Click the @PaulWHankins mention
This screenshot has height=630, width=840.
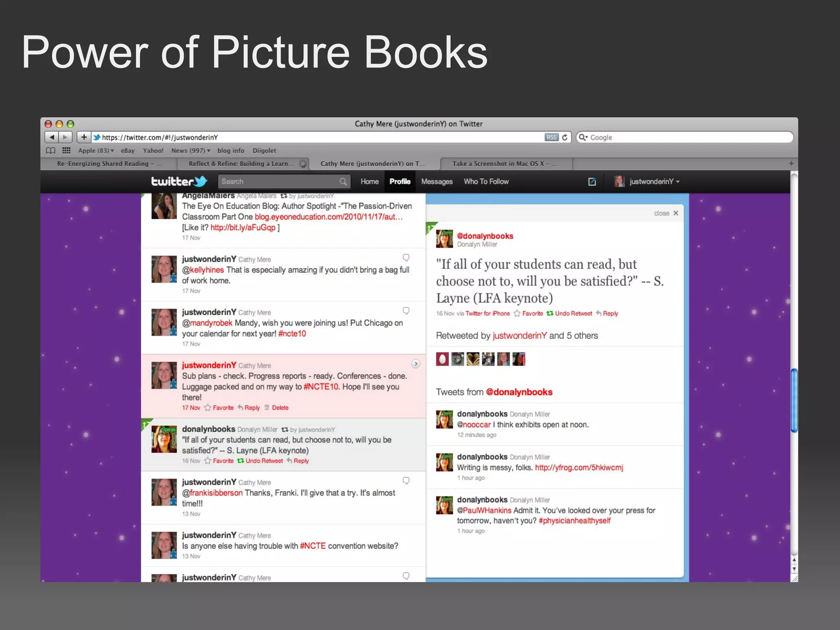(x=484, y=510)
